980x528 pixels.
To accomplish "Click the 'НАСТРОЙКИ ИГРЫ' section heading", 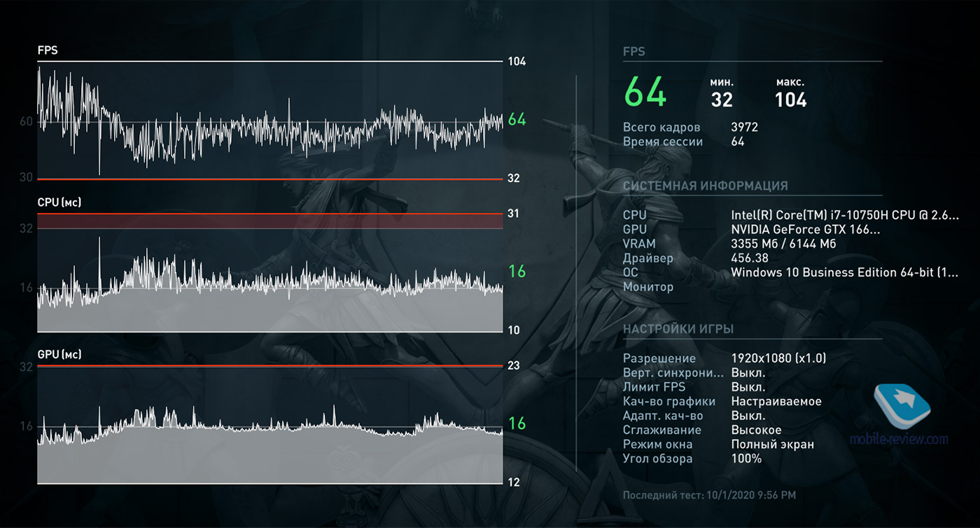I will click(678, 329).
